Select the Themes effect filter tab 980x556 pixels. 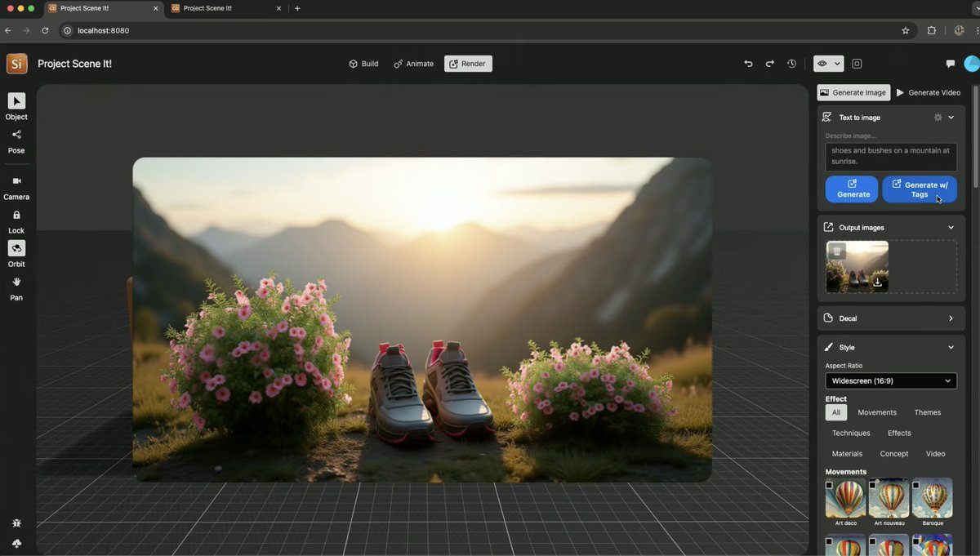(x=926, y=412)
